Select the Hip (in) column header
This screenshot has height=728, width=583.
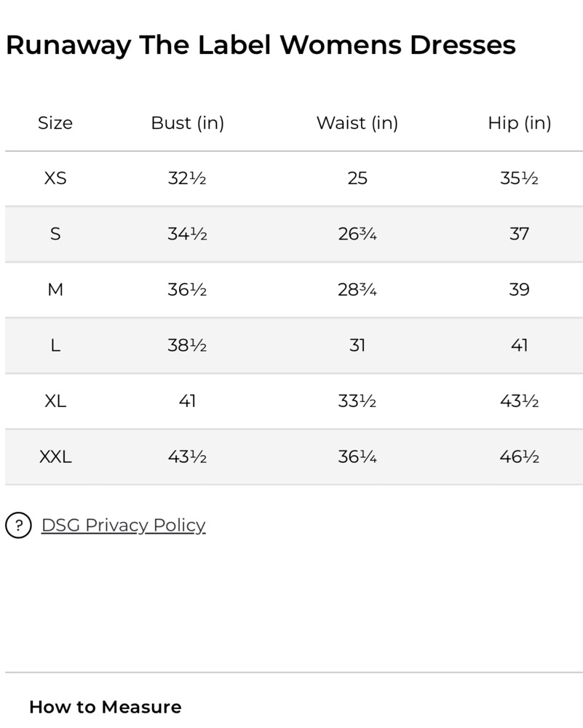click(x=520, y=123)
